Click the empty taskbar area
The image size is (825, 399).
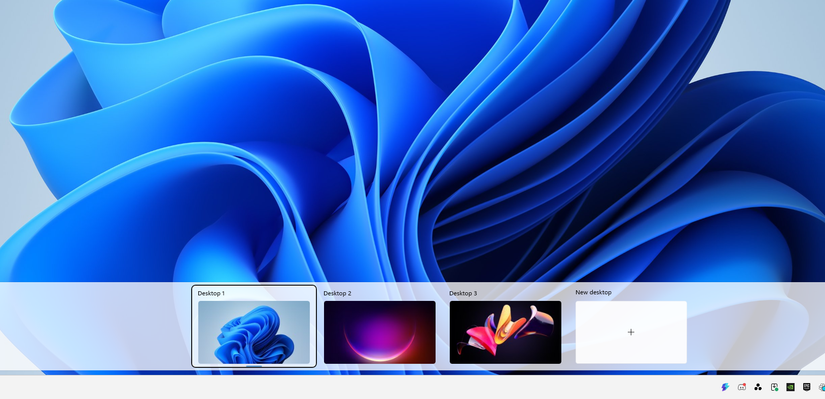tap(358, 387)
